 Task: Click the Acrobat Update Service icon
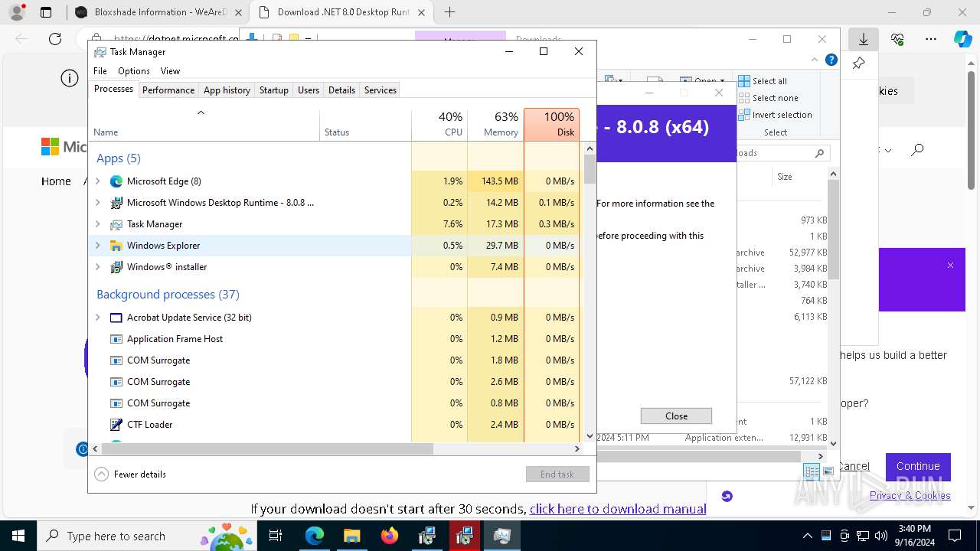[116, 318]
